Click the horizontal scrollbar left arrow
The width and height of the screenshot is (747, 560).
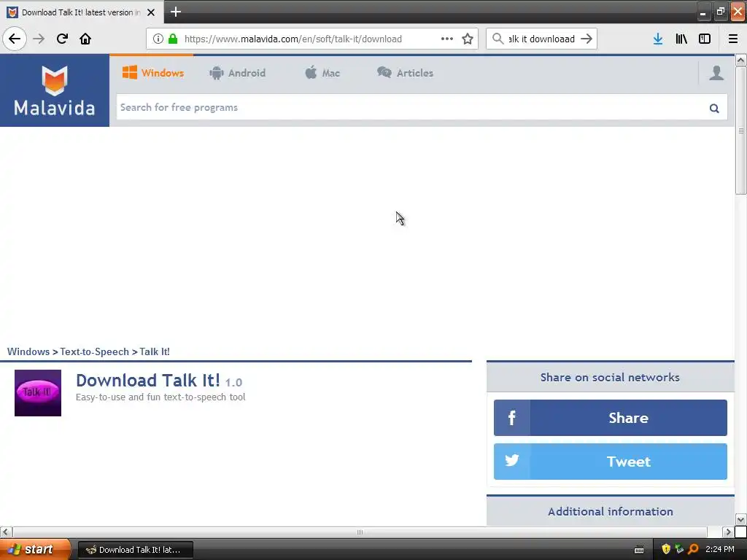point(6,532)
